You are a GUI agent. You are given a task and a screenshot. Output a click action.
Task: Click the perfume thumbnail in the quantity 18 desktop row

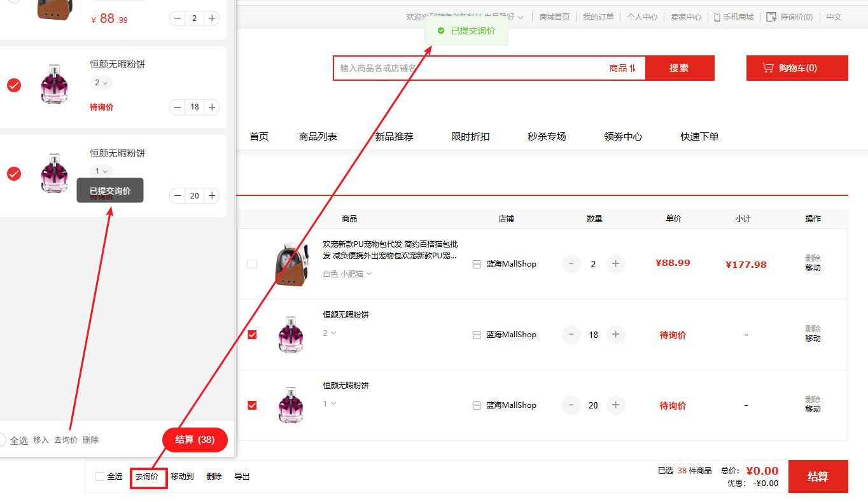(291, 335)
